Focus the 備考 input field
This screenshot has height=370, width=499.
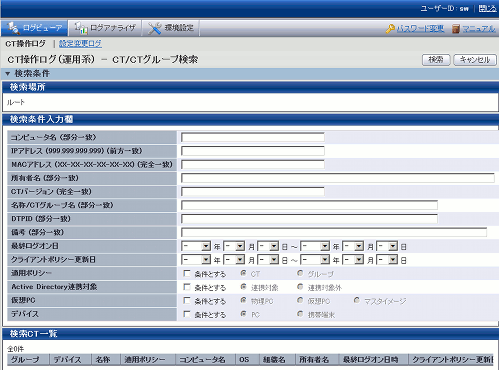(x=334, y=232)
